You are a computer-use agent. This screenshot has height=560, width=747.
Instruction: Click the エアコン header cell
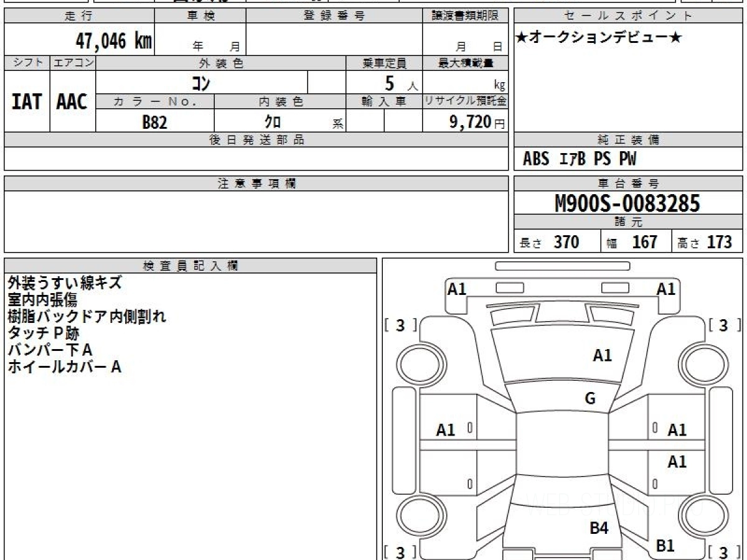click(73, 63)
